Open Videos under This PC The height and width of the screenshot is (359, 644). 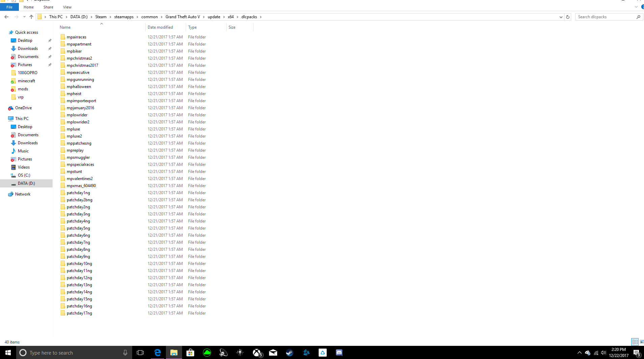click(24, 167)
